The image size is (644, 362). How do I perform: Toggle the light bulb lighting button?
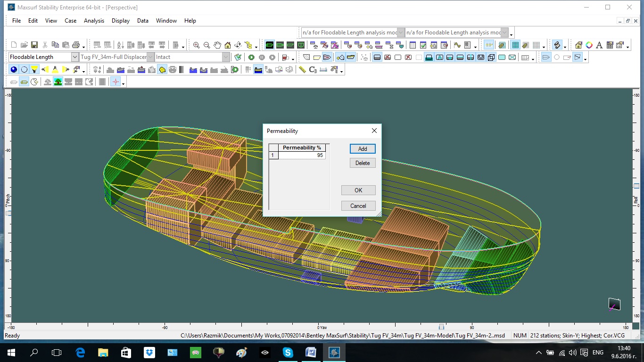coord(34,70)
